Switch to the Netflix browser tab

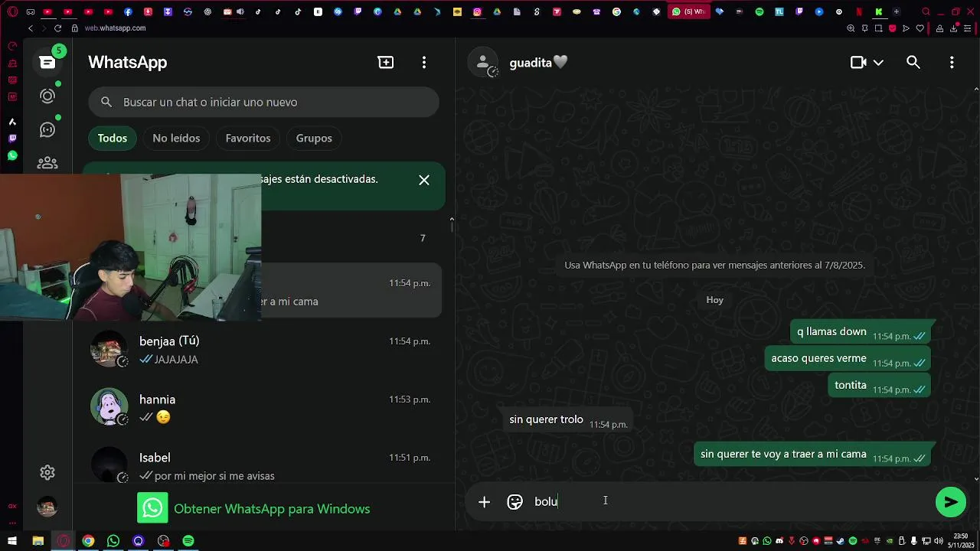pyautogui.click(x=859, y=11)
